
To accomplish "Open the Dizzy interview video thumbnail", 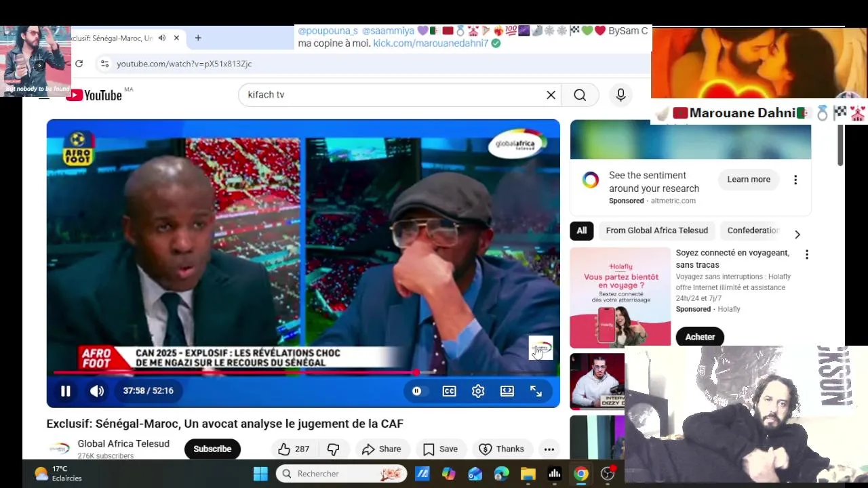I will point(597,381).
